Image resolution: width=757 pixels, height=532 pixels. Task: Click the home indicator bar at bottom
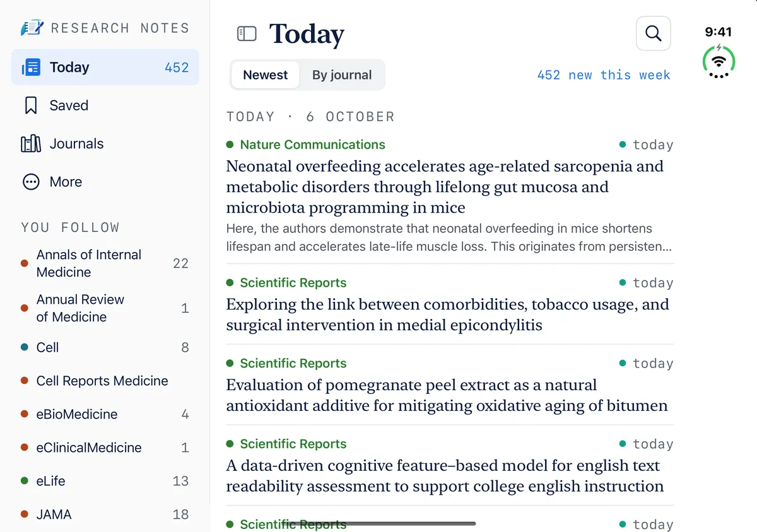pyautogui.click(x=378, y=523)
